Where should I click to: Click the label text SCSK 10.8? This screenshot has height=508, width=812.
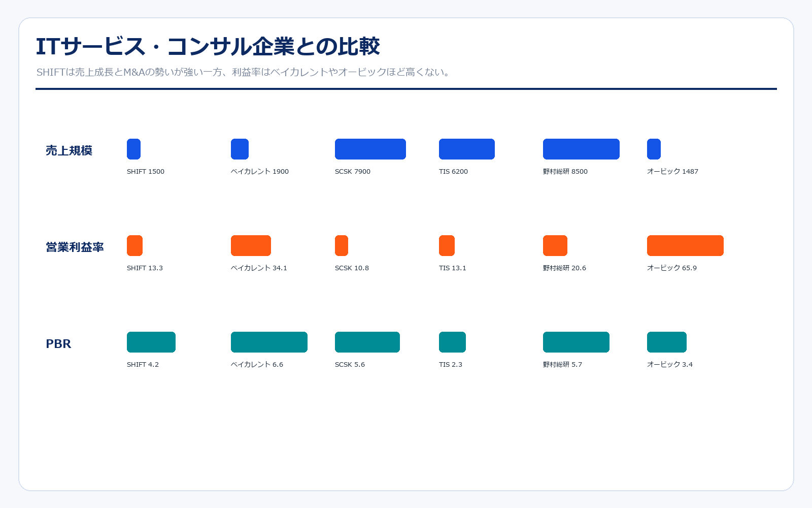[x=352, y=268]
